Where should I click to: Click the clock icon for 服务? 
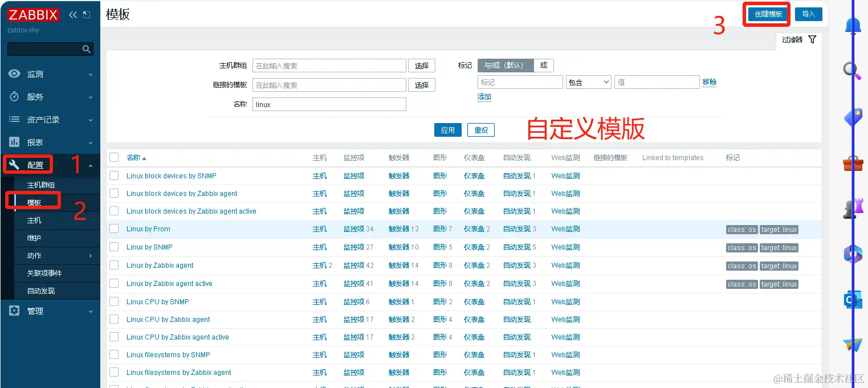coord(14,97)
